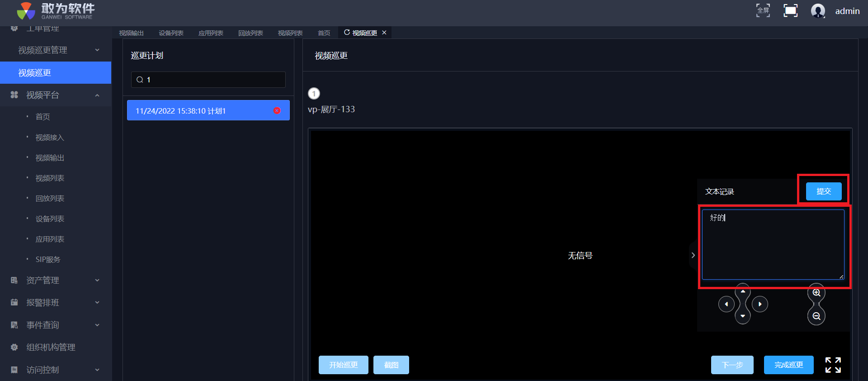Click the 下一步 next step button

732,365
